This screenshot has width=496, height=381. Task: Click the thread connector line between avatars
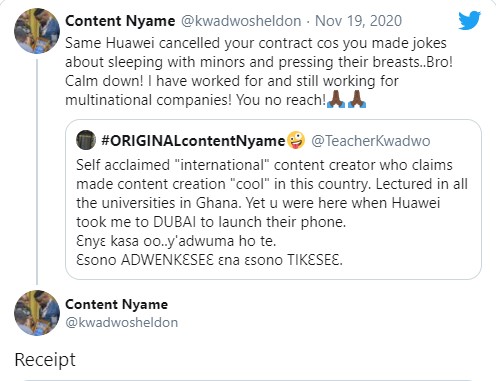pos(37,172)
